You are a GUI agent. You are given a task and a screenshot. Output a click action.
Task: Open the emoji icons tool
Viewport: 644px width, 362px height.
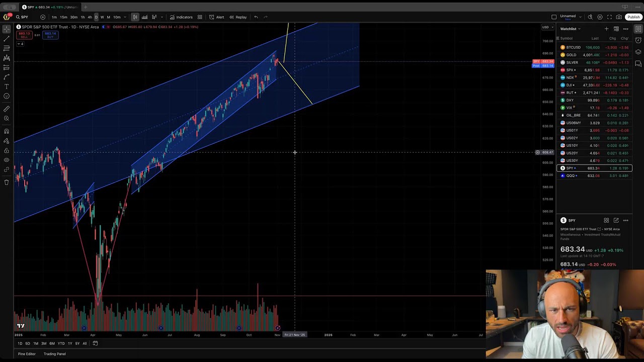tap(7, 96)
